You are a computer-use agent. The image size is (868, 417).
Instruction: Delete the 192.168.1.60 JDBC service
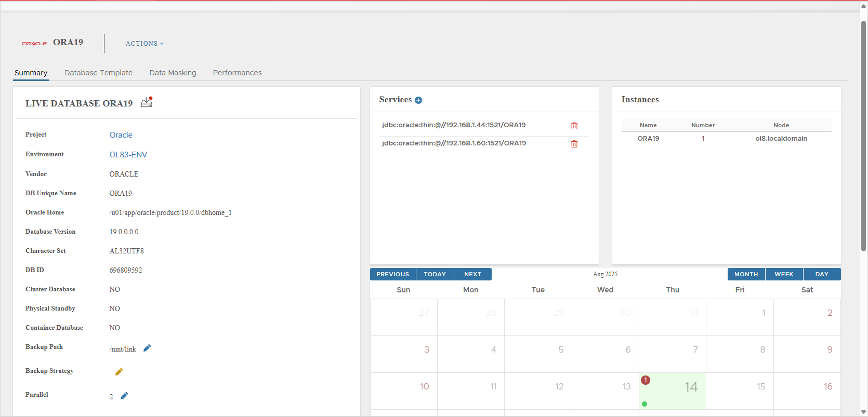574,144
